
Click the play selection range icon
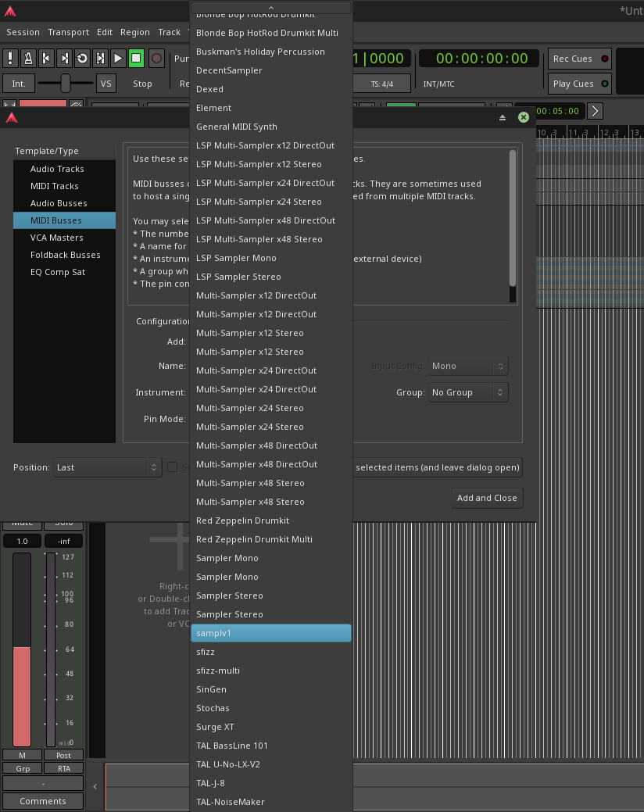click(100, 59)
